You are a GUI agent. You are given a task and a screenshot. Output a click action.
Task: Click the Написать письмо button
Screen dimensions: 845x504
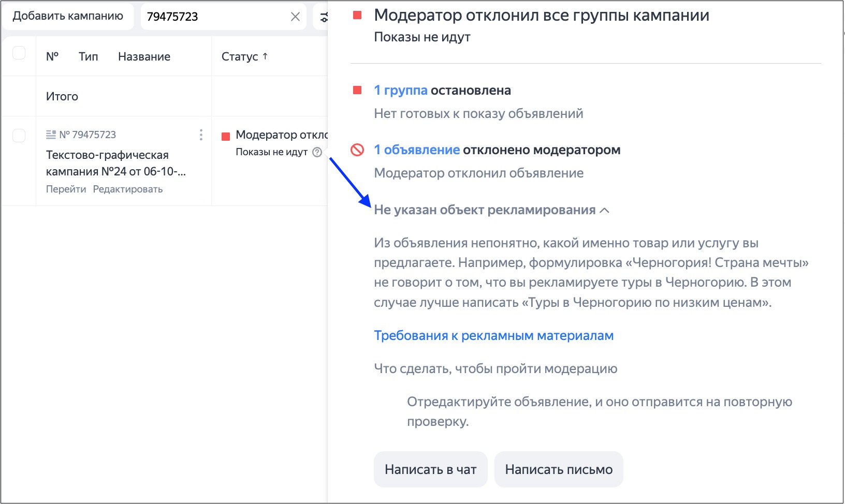click(559, 469)
